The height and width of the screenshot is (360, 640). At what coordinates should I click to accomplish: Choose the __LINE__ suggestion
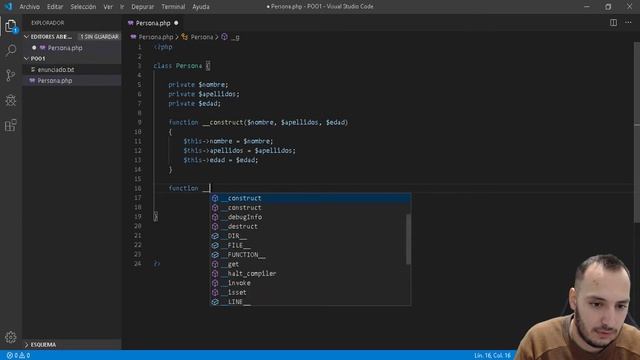pos(310,301)
